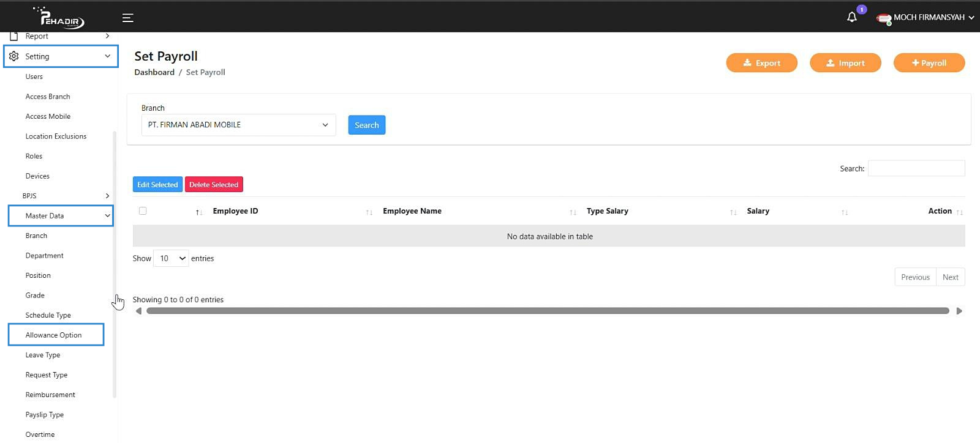This screenshot has width=980, height=443.
Task: Click the Setting gear icon in sidebar
Action: [x=14, y=56]
